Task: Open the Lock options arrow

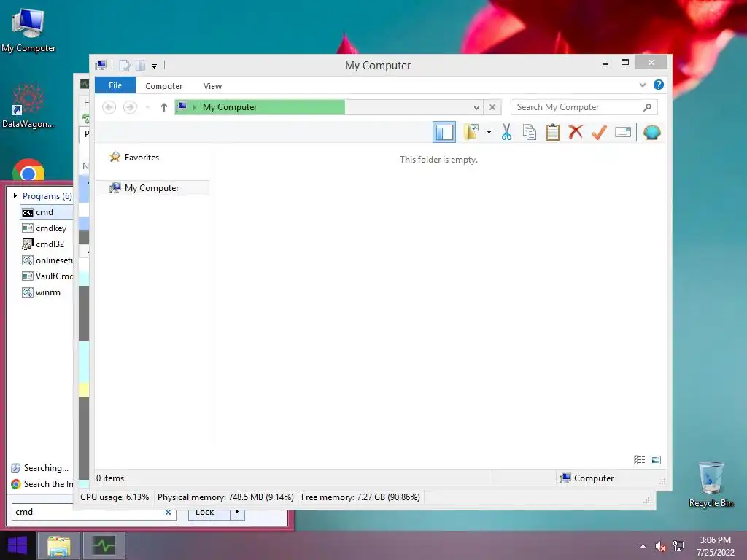Action: pyautogui.click(x=237, y=513)
